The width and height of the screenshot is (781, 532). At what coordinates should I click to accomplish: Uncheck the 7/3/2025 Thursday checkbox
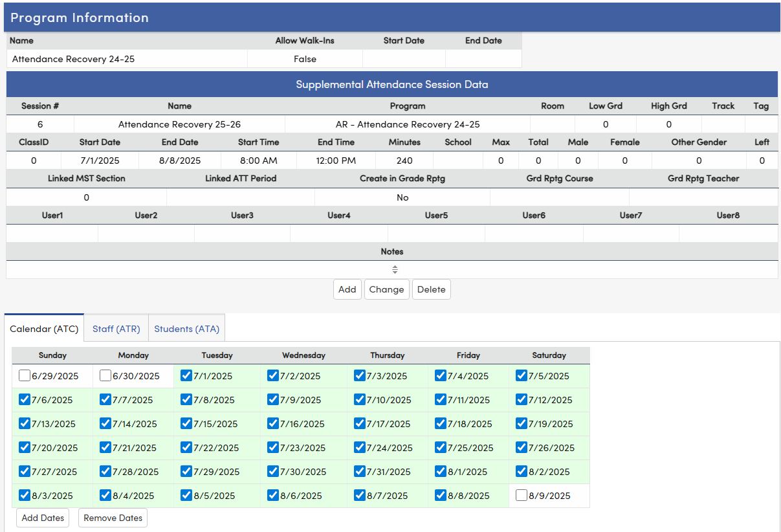point(360,375)
